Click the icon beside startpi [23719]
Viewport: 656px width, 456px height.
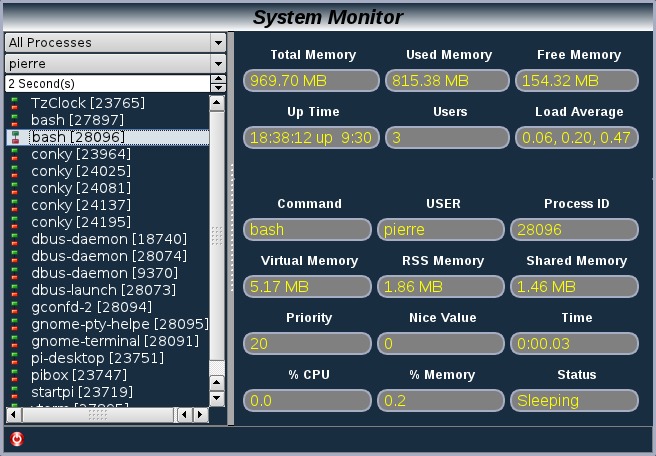[x=15, y=392]
